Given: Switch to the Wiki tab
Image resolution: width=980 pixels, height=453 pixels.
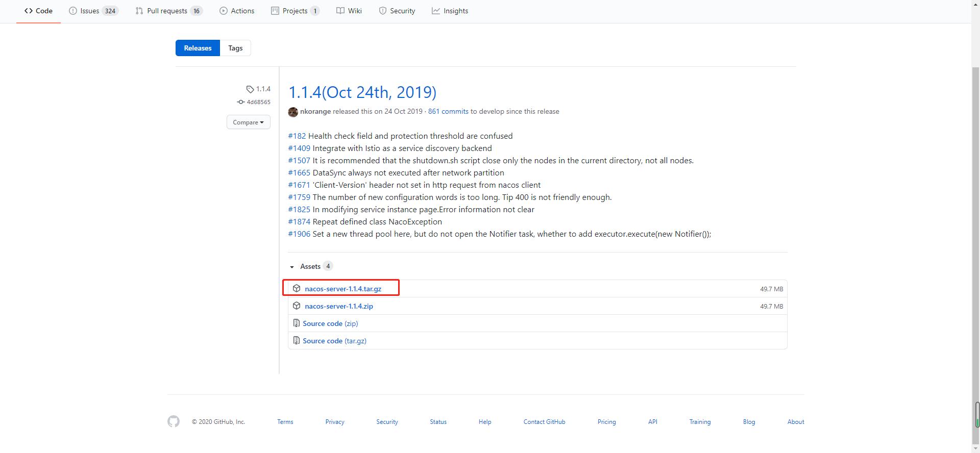Looking at the screenshot, I should 349,11.
